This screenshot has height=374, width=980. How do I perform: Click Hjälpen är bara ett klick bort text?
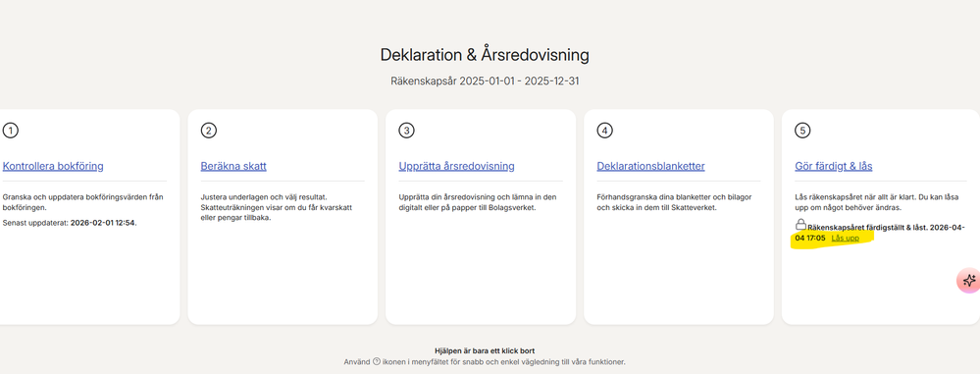[x=485, y=350]
